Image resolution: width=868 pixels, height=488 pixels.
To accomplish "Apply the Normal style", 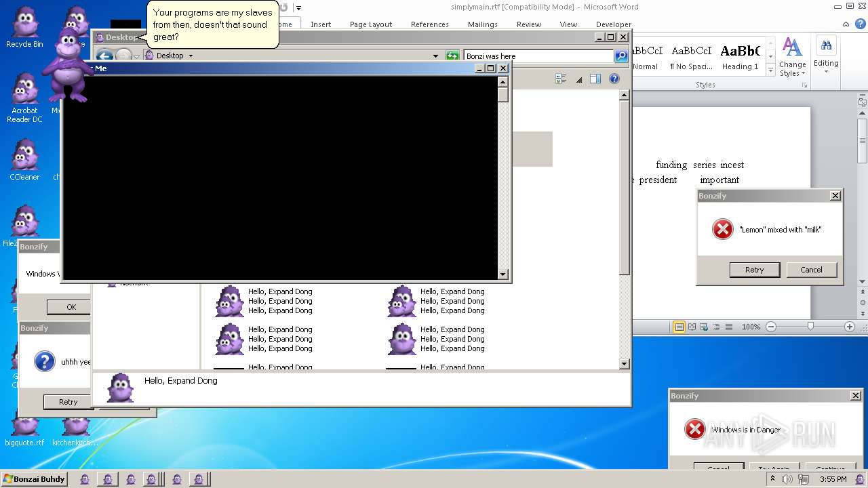I will click(x=646, y=58).
